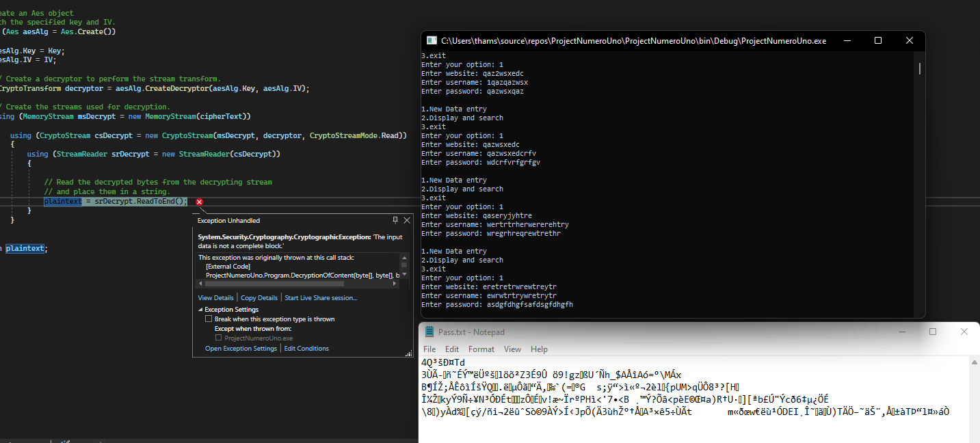Maximize the Pass.txt Notepad window
980x443 pixels.
click(x=933, y=332)
